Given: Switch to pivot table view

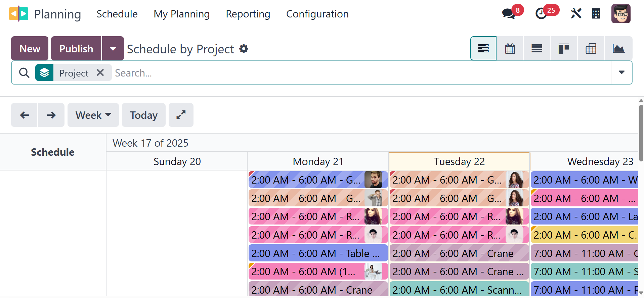Looking at the screenshot, I should click(591, 49).
